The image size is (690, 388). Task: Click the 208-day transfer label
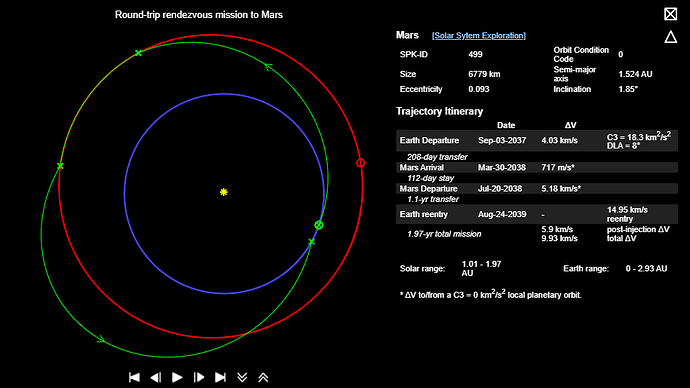coord(437,157)
